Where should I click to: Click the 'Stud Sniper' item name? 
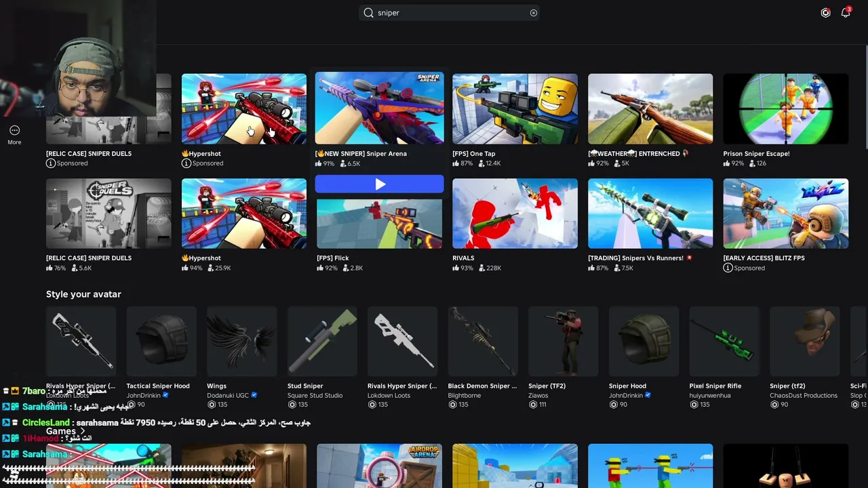305,386
